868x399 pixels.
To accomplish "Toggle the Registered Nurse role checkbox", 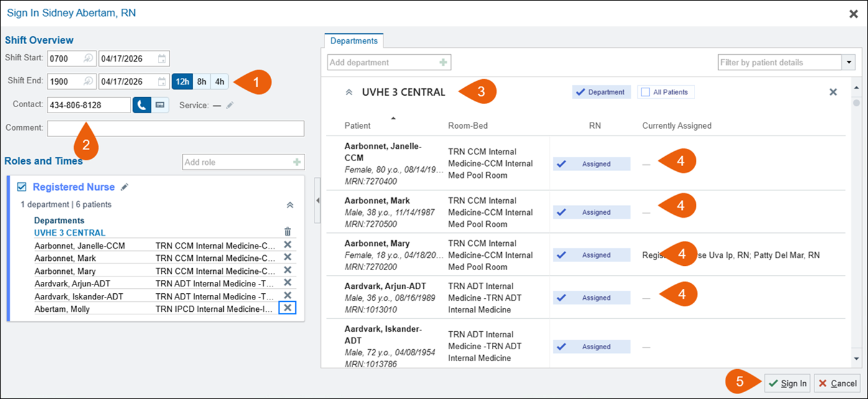I will pos(22,187).
